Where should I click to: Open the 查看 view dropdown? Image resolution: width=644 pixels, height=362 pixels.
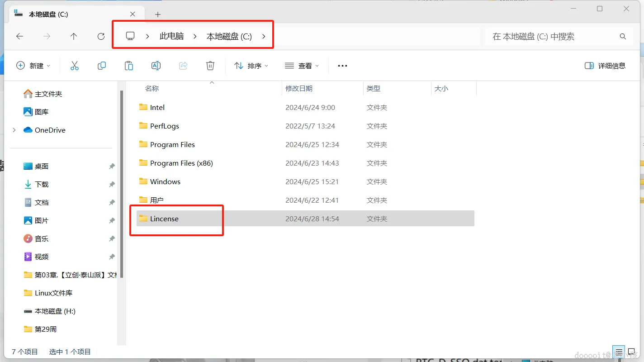(302, 66)
